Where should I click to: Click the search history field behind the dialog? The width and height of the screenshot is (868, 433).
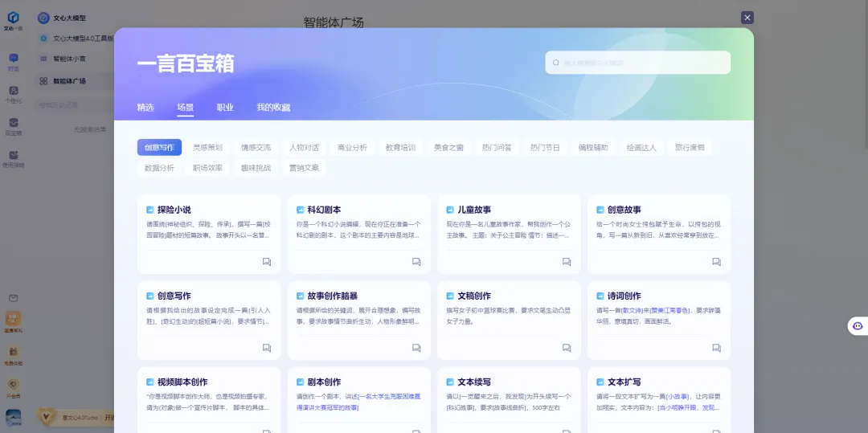(x=76, y=105)
